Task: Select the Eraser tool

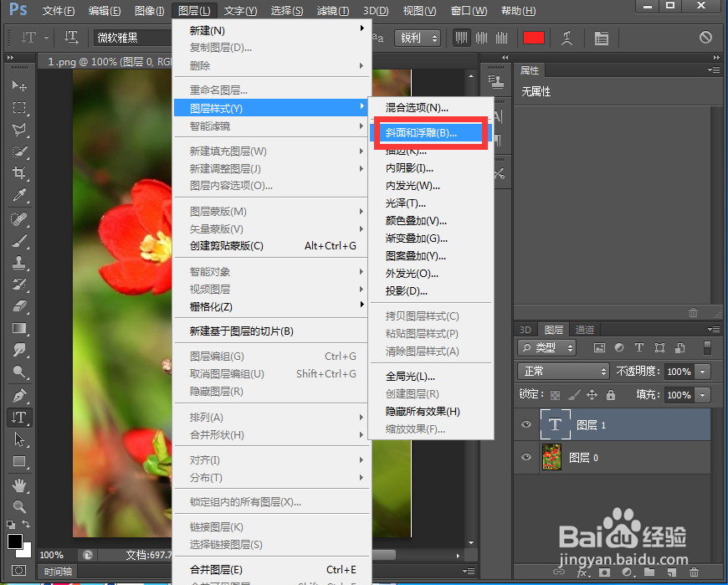Action: [19, 306]
